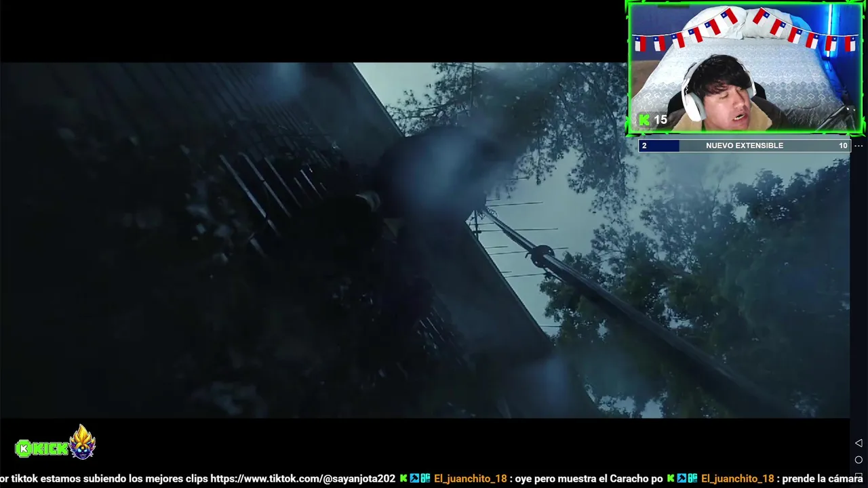Tap the Android back triangle button
Viewport: 868px width, 488px height.
pyautogui.click(x=859, y=443)
